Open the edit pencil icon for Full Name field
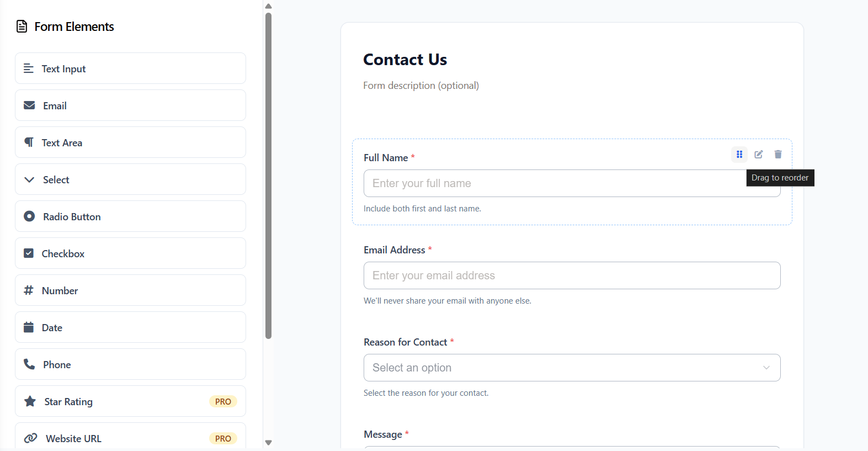 [x=759, y=155]
